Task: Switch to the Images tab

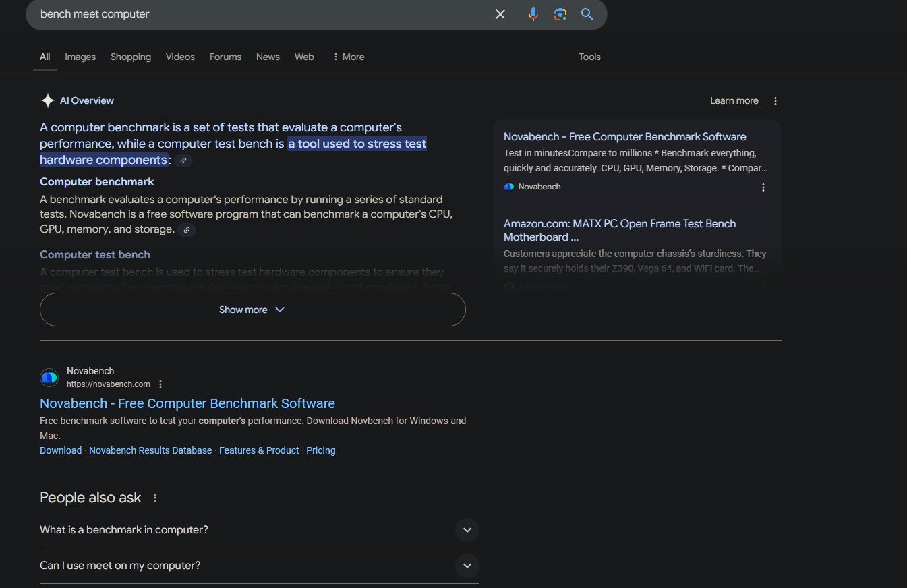Action: 80,57
